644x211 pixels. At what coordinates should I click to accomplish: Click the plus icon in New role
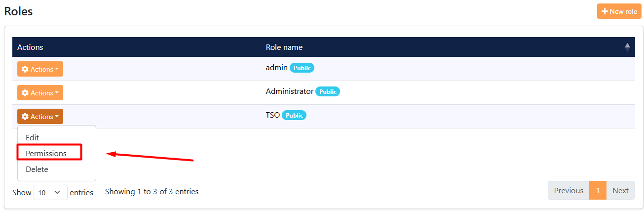click(x=605, y=11)
